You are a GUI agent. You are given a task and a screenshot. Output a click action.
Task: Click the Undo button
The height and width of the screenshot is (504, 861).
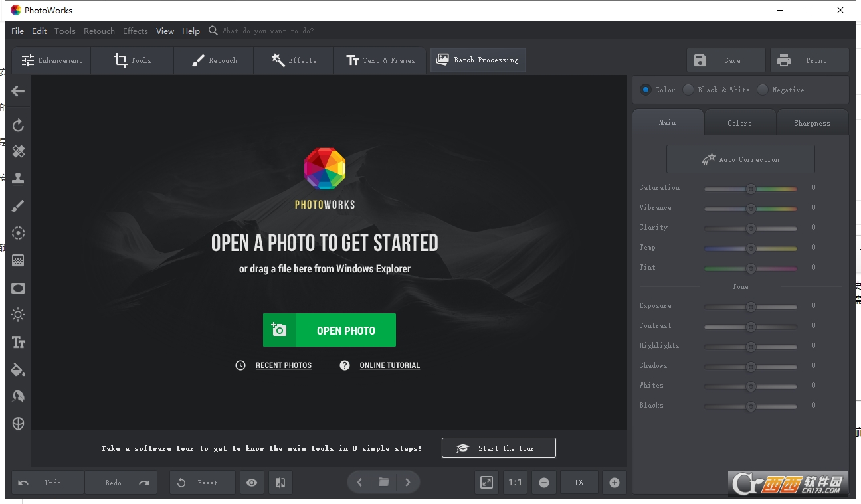(48, 483)
